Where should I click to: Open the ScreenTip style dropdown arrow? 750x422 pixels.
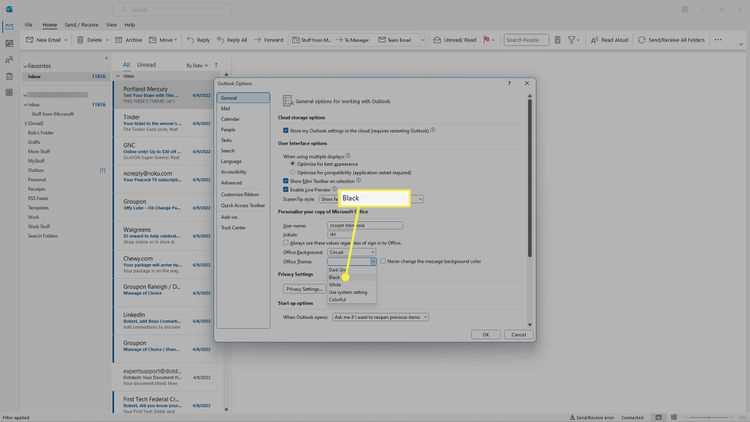coord(420,199)
